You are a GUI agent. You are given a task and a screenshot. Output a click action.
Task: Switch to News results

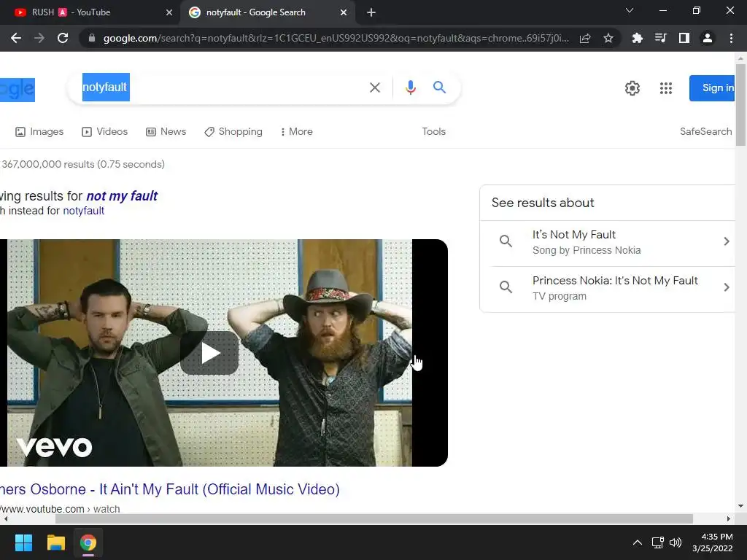point(166,131)
